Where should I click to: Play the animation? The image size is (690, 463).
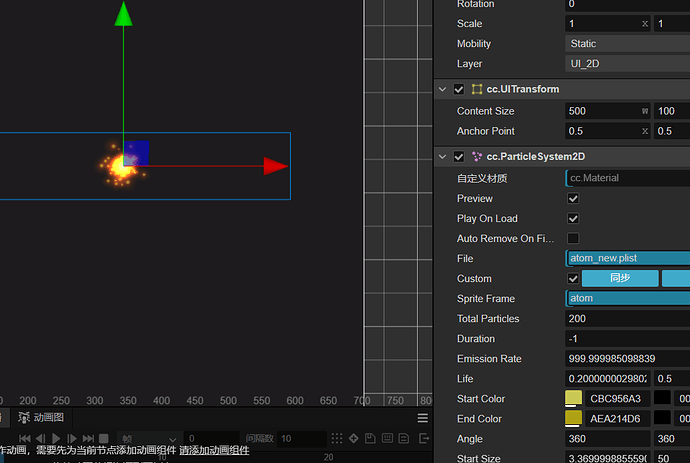pyautogui.click(x=56, y=438)
